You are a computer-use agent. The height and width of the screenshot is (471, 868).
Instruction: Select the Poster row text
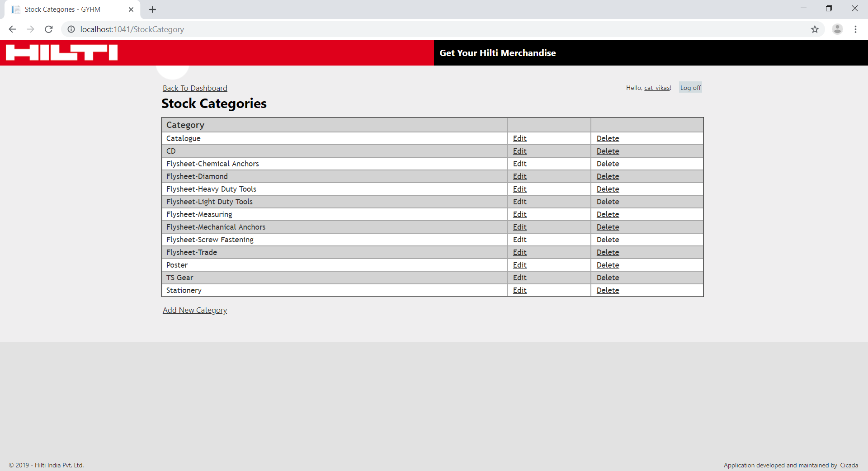pyautogui.click(x=177, y=265)
